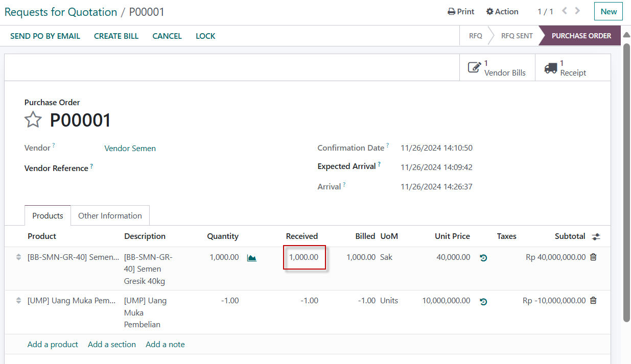Image resolution: width=631 pixels, height=364 pixels.
Task: Open Vendor Bills smart button
Action: [x=497, y=67]
